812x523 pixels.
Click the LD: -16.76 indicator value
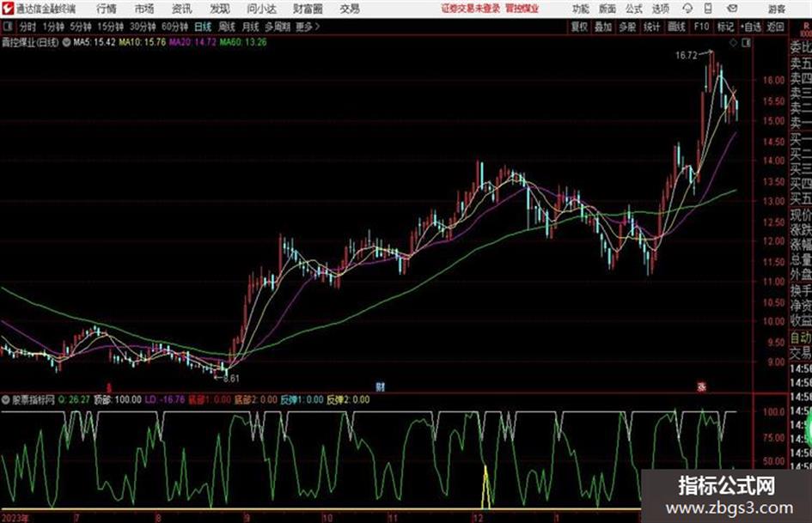pyautogui.click(x=165, y=399)
